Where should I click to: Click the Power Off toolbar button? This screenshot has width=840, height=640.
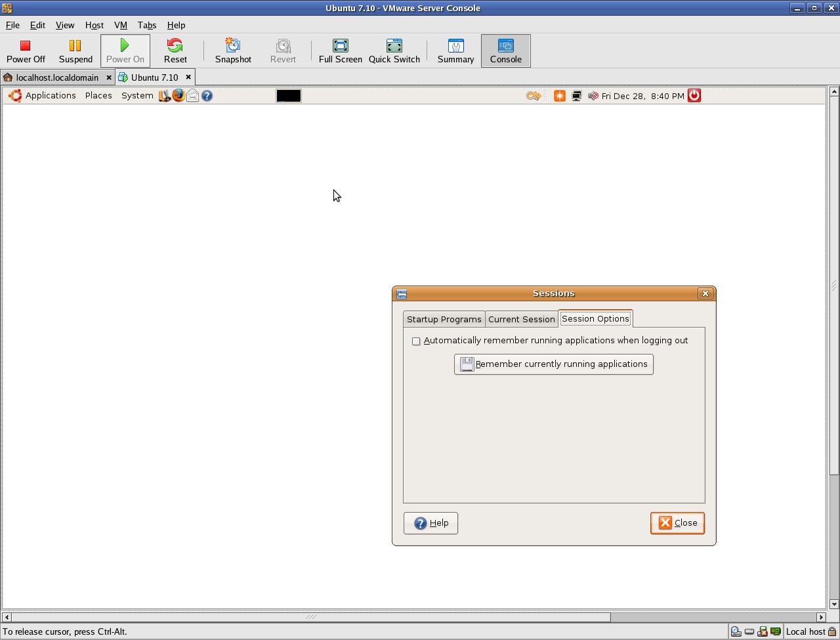click(x=26, y=51)
